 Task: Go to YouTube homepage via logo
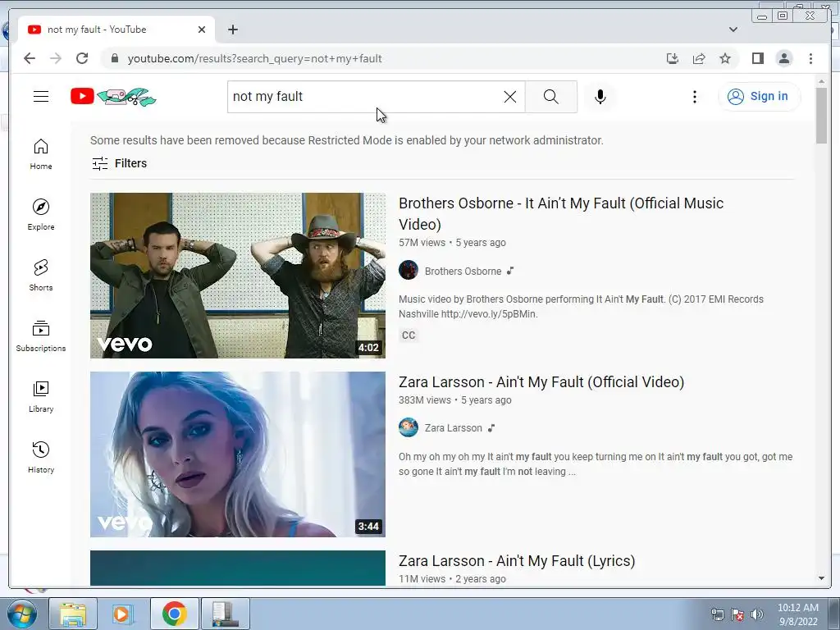(x=113, y=97)
